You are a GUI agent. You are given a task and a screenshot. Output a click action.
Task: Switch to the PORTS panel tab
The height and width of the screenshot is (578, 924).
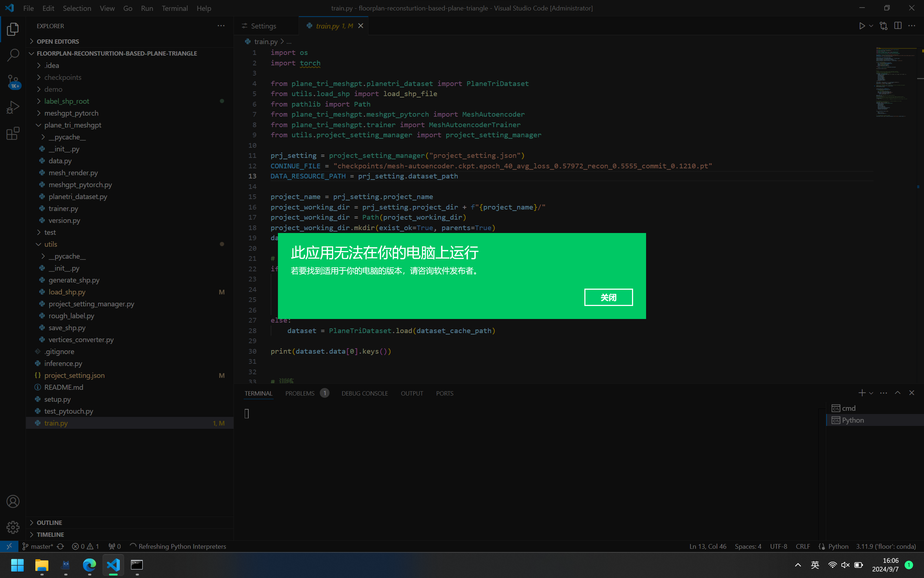444,393
